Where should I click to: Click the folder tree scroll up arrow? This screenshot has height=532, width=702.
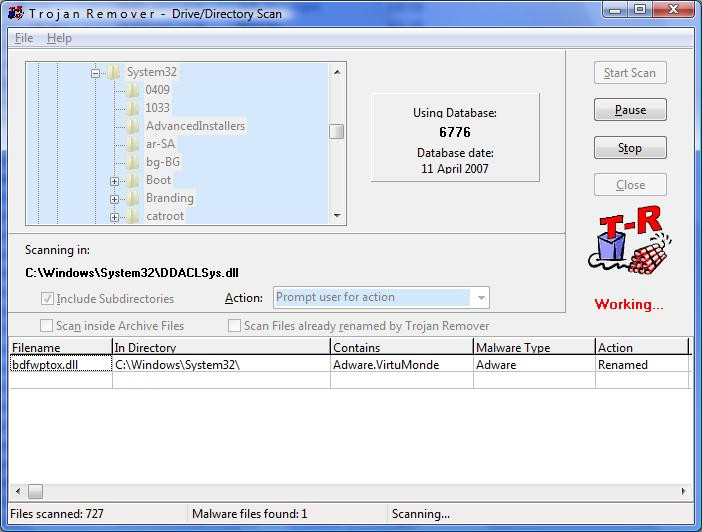pos(337,72)
